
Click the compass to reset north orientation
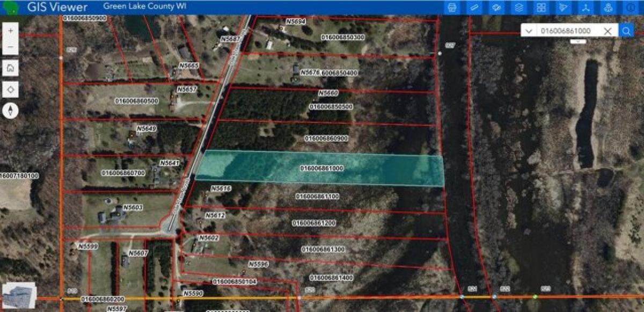tap(11, 112)
